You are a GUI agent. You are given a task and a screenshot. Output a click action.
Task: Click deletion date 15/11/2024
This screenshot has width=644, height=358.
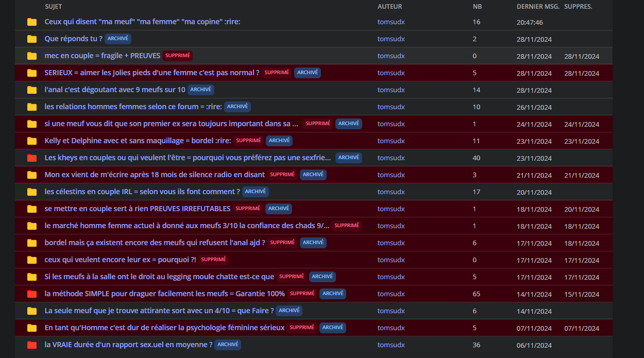click(x=582, y=294)
